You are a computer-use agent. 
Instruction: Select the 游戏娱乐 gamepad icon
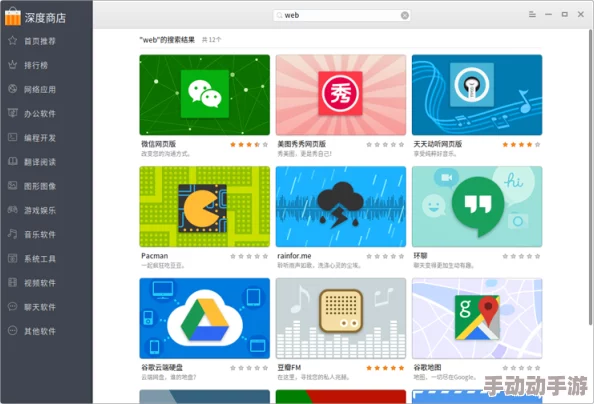(x=13, y=210)
